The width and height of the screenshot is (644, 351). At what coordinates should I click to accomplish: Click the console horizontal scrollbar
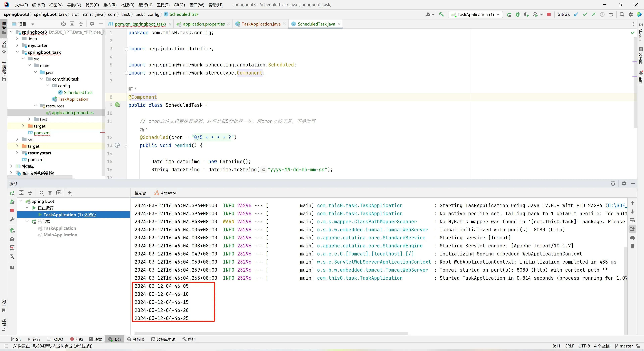[x=271, y=333]
